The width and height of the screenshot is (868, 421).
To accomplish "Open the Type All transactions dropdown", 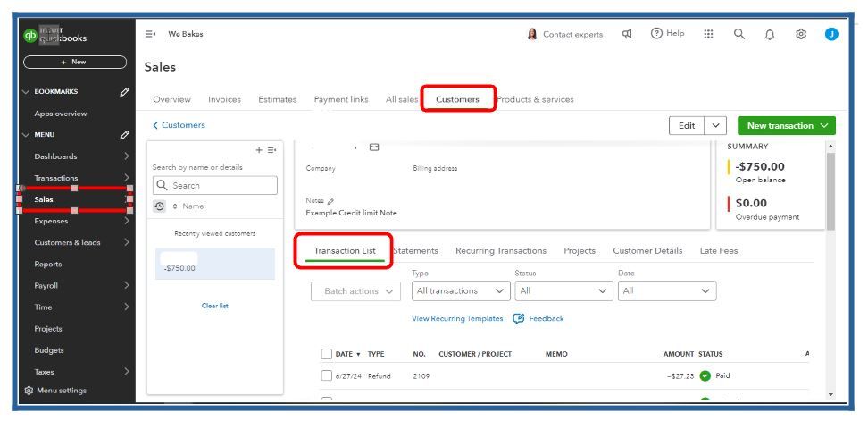I will pos(461,290).
